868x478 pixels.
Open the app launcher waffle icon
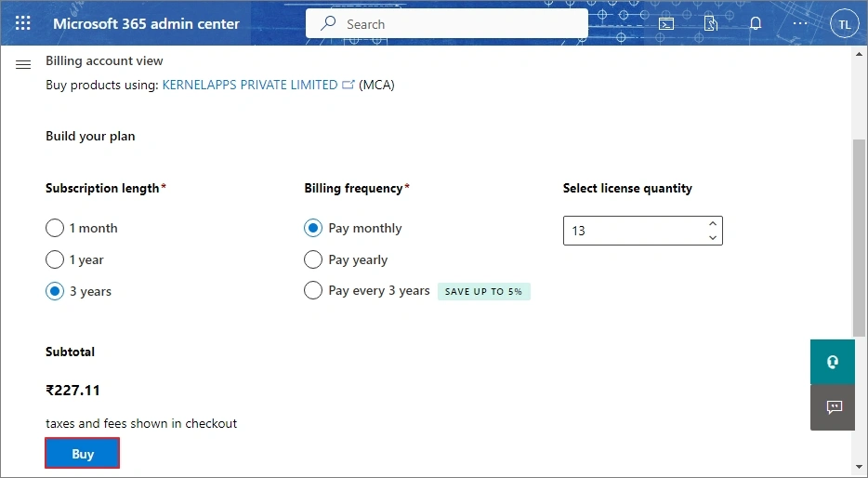point(23,23)
